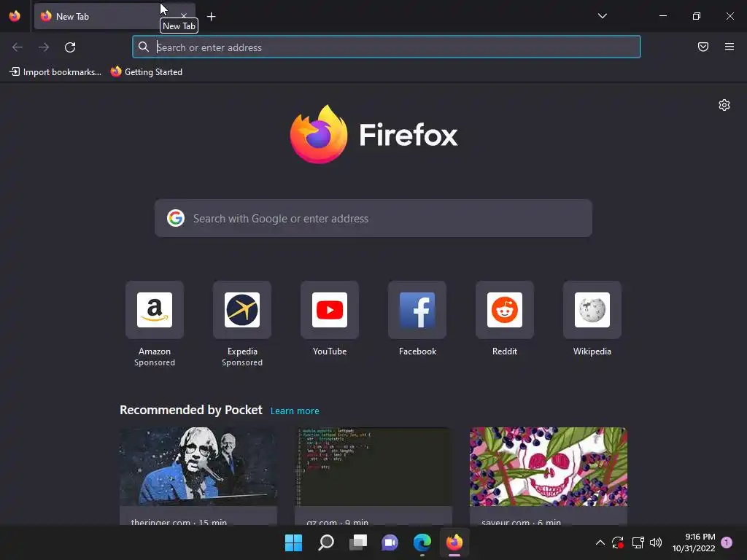This screenshot has height=560, width=747.
Task: Open a new tab with plus button
Action: (211, 17)
